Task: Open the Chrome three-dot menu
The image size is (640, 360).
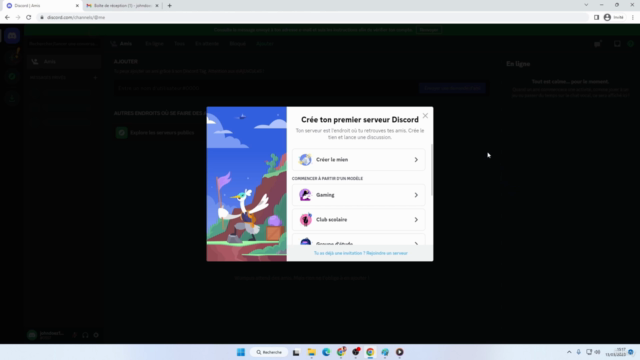Action: (x=633, y=18)
